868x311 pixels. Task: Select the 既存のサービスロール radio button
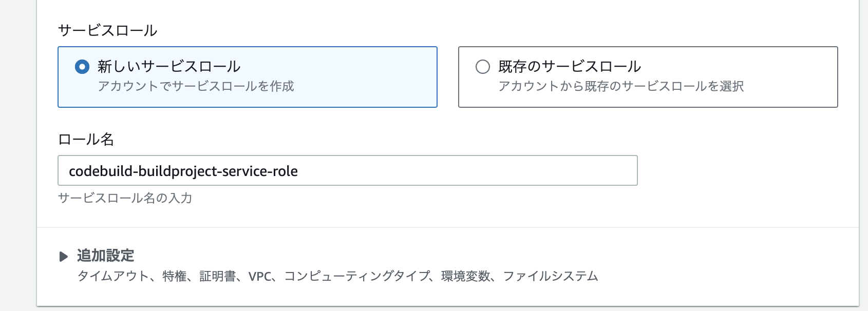pyautogui.click(x=482, y=66)
